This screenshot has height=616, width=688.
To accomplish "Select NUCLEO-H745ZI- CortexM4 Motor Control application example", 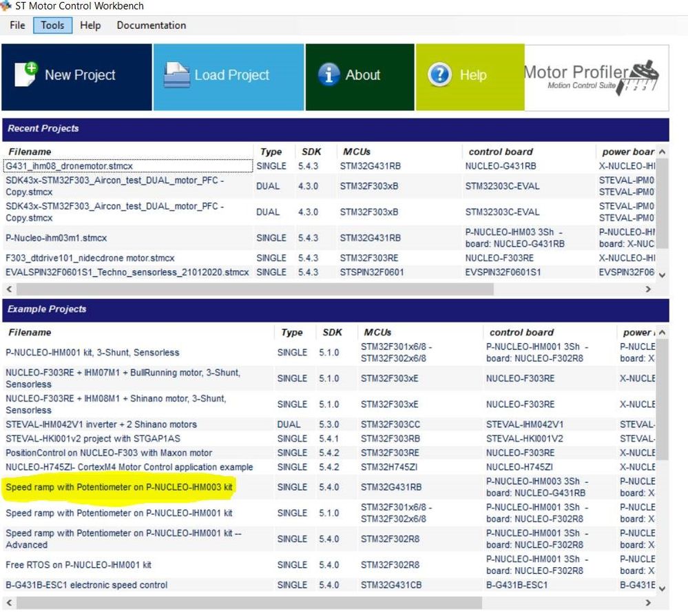I will coord(129,467).
